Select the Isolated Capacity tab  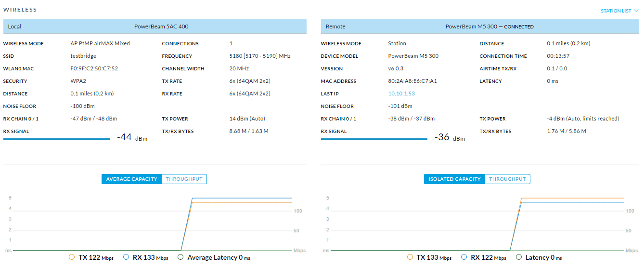(x=454, y=179)
